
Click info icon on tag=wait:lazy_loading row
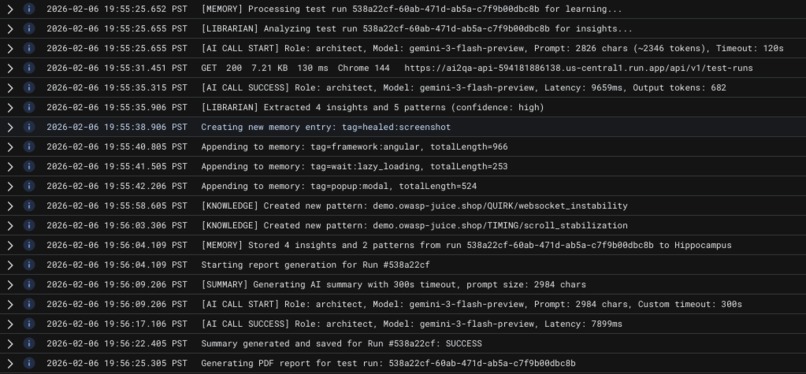(29, 166)
